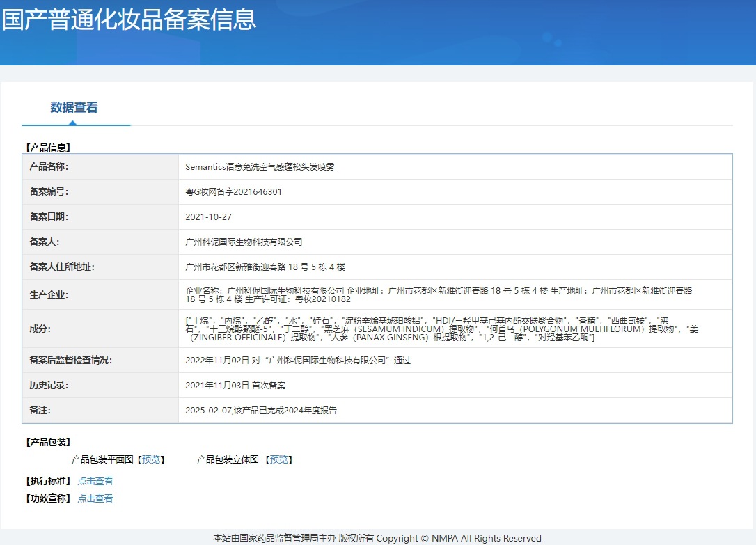Select the product name Semantics语意免洗空气感蓬松头发喷雾

click(x=260, y=167)
